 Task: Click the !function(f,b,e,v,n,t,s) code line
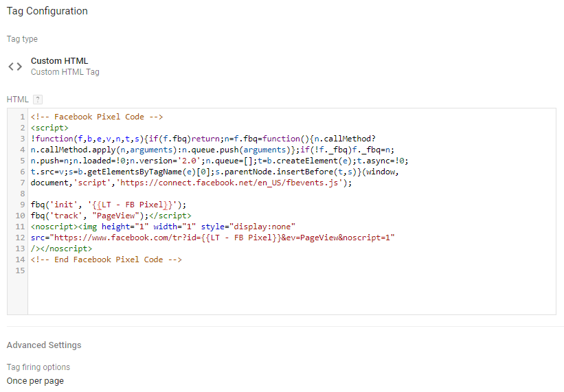203,139
